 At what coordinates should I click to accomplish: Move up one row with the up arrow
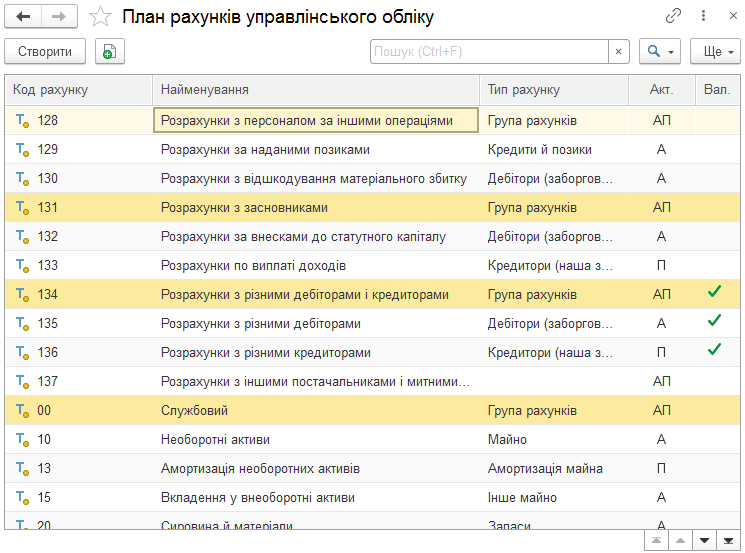[x=680, y=541]
